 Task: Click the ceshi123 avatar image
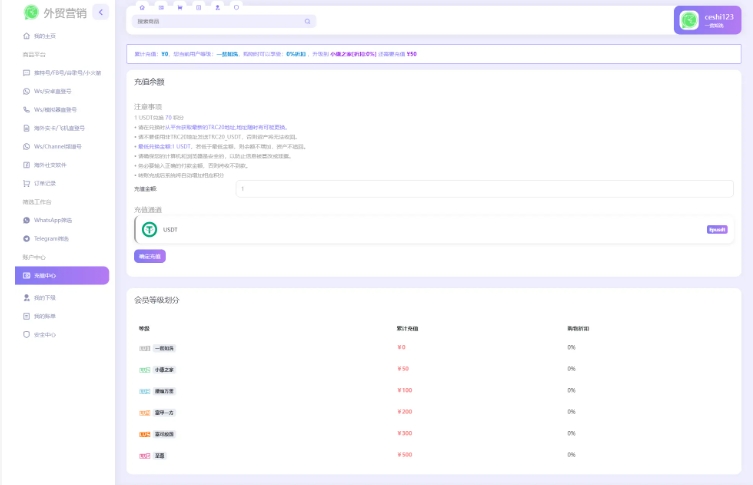point(689,20)
